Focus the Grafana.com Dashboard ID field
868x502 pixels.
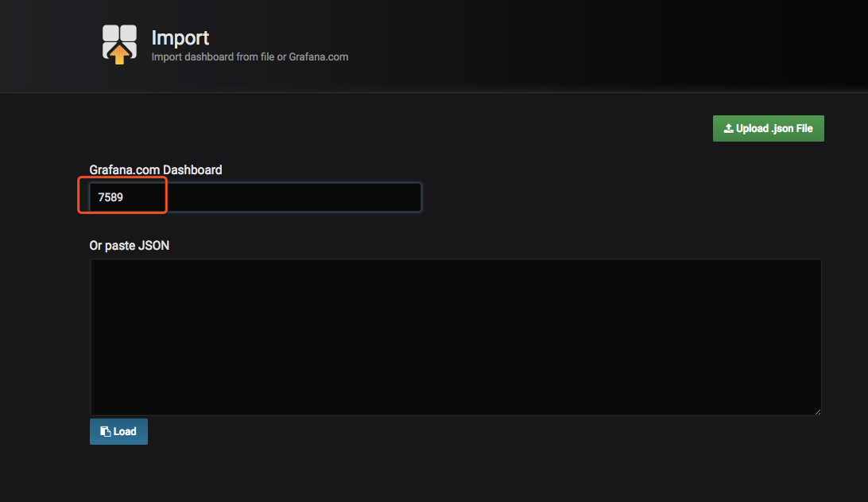[x=255, y=197]
